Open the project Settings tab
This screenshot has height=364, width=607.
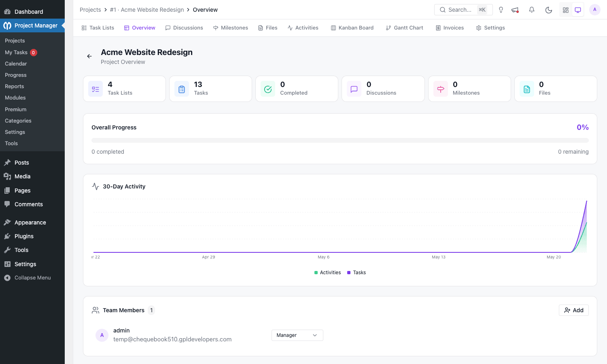coord(490,28)
